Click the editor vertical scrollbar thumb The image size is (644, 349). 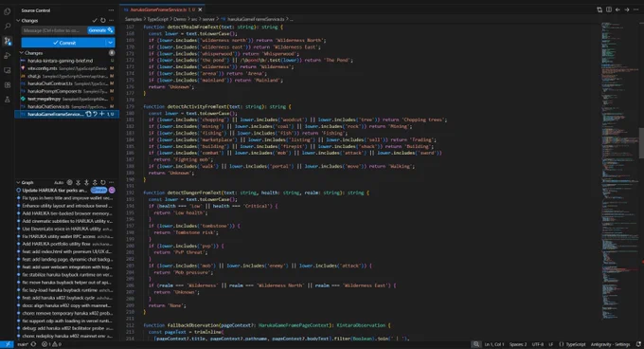pyautogui.click(x=641, y=143)
